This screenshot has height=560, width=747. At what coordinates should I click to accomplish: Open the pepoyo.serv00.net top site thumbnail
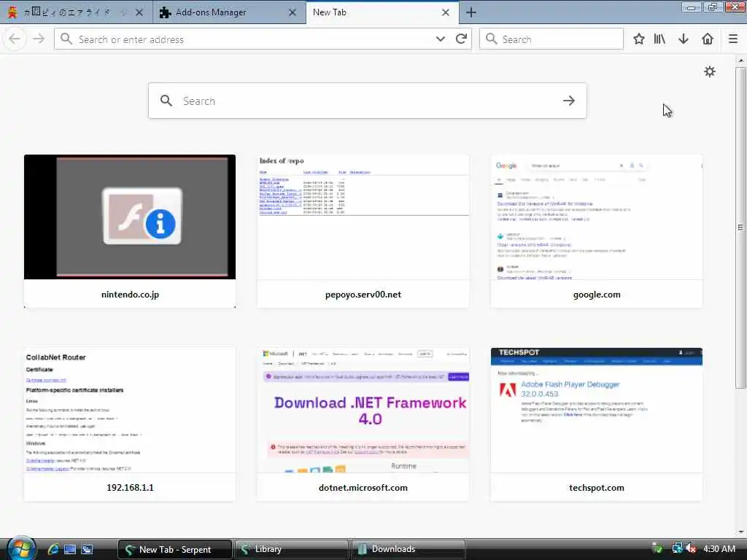coord(363,217)
